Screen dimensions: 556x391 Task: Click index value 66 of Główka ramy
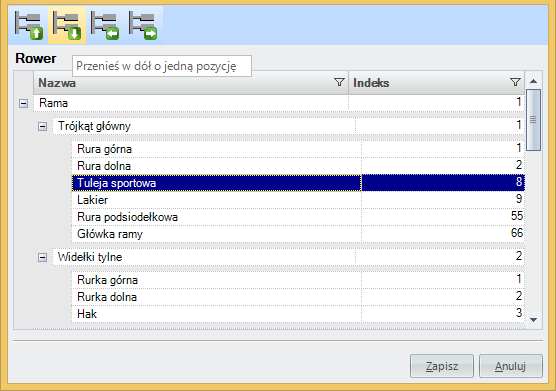pos(517,233)
